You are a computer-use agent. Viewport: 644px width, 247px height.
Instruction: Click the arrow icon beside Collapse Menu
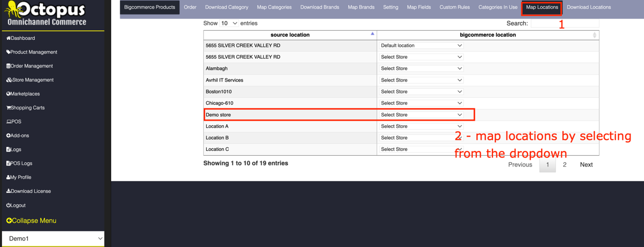[x=9, y=221]
